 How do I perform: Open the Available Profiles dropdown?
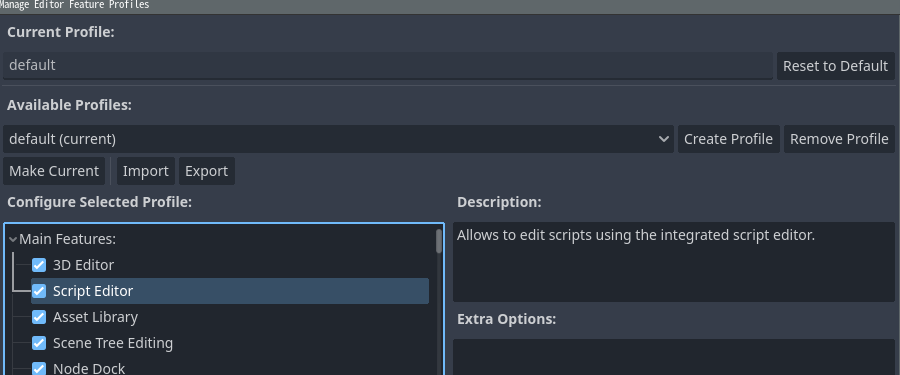click(338, 139)
